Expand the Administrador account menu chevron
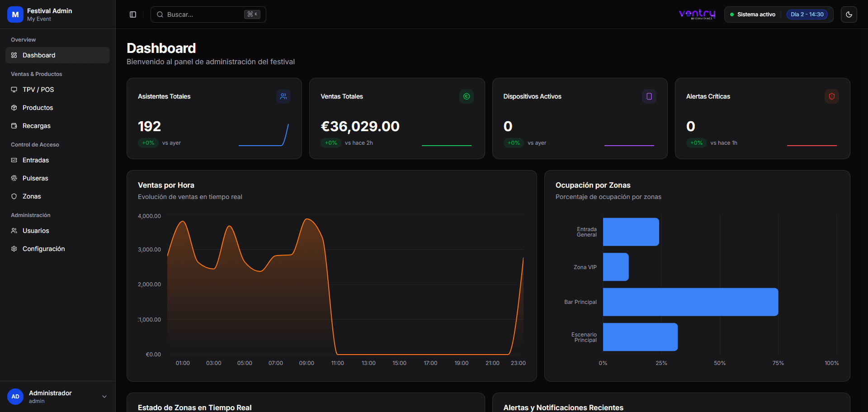Screen dimensions: 868x412 (104, 397)
